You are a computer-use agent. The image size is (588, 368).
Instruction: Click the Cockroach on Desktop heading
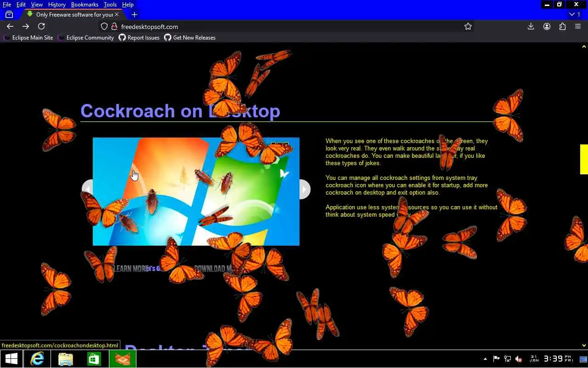[x=180, y=111]
